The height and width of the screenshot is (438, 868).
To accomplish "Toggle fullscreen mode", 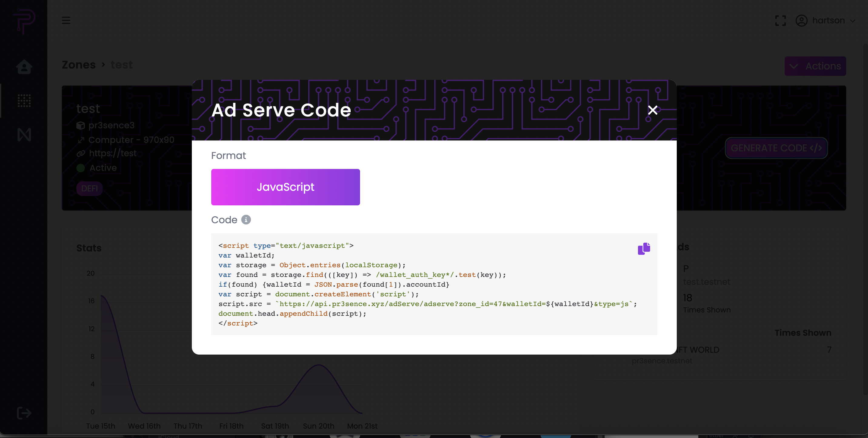I will pos(780,20).
